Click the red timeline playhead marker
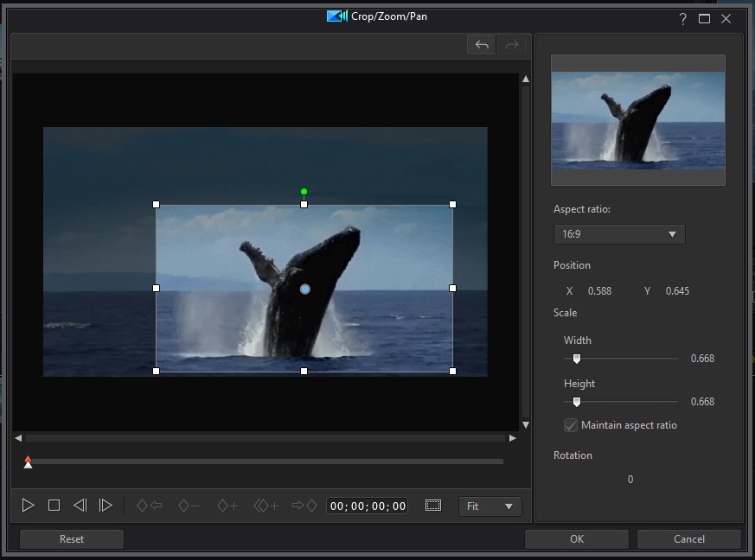This screenshot has height=560, width=755. [x=29, y=461]
